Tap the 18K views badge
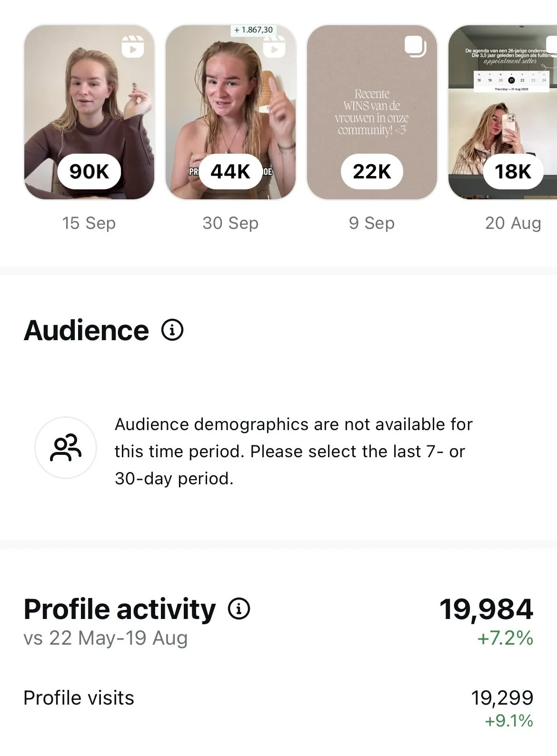The height and width of the screenshot is (756, 557). click(x=513, y=171)
